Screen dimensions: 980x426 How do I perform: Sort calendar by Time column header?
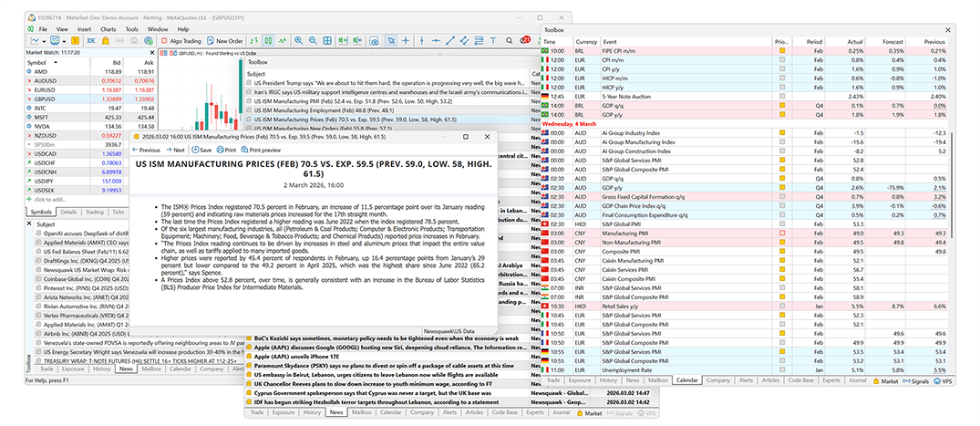[556, 42]
